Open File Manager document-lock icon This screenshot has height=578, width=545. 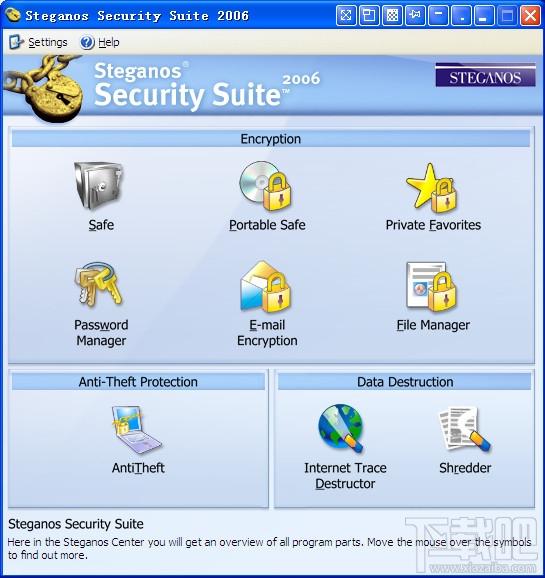[x=431, y=286]
